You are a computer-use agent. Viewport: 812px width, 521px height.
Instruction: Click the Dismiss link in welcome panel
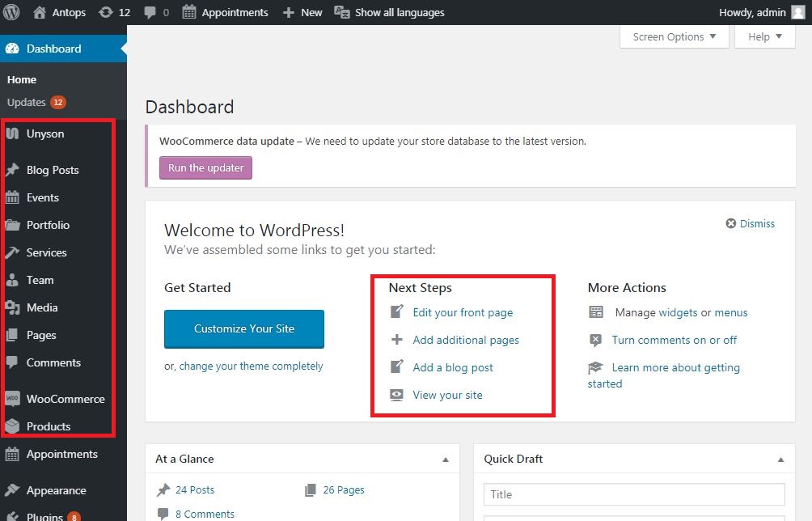[x=757, y=223]
